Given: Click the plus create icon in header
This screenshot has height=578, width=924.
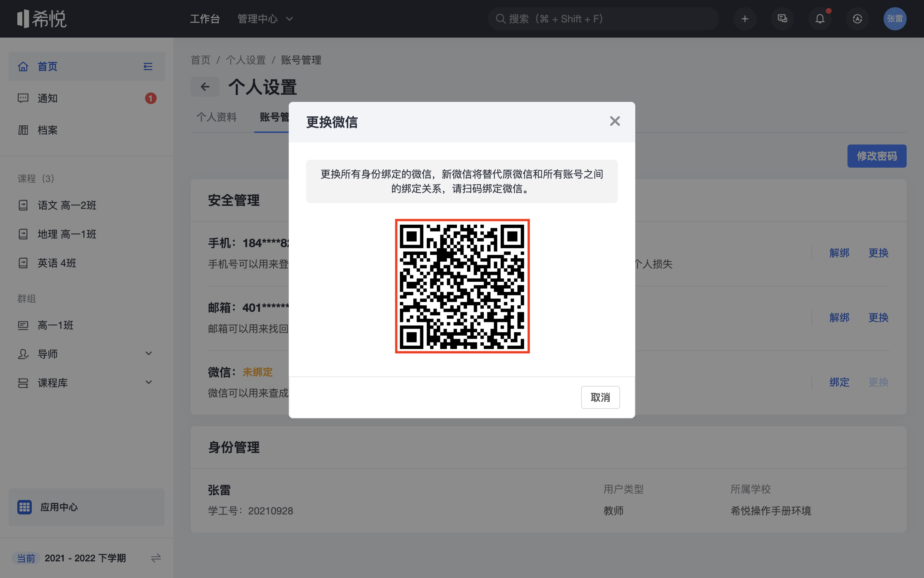Looking at the screenshot, I should click(x=745, y=19).
